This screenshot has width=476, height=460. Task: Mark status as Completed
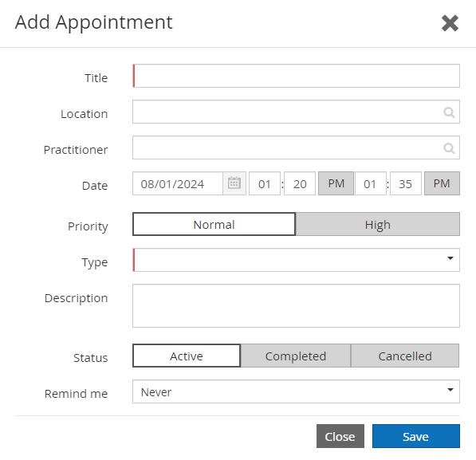[296, 356]
